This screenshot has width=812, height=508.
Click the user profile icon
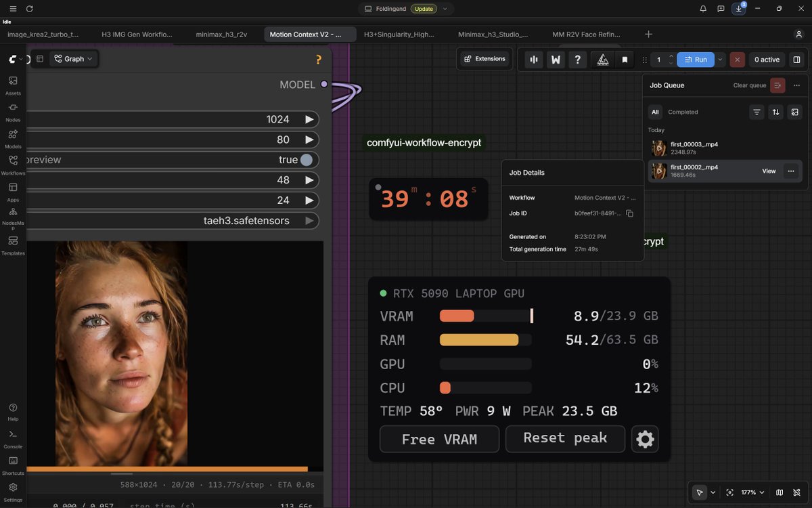pos(799,34)
